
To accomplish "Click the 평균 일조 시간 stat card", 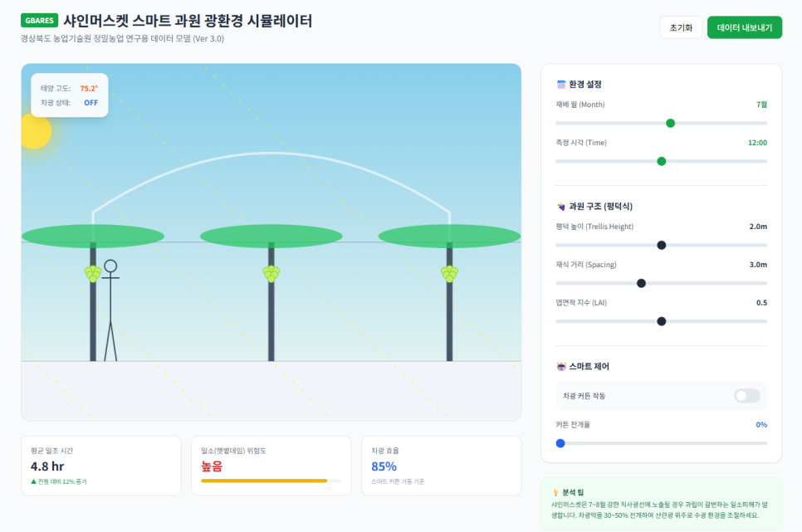I will click(101, 466).
